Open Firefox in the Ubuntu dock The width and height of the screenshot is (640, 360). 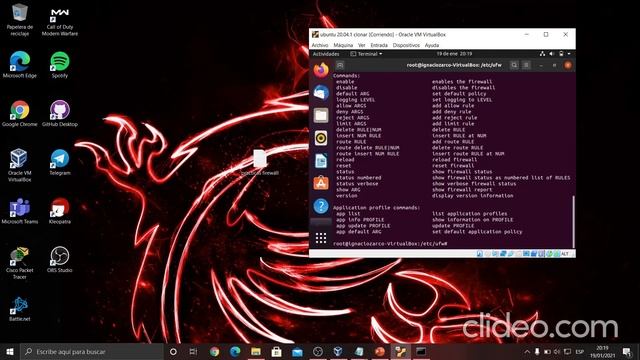[321, 70]
